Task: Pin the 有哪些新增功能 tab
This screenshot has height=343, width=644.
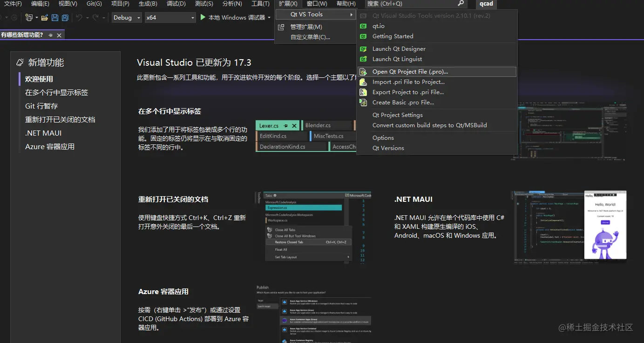Action: pos(51,35)
